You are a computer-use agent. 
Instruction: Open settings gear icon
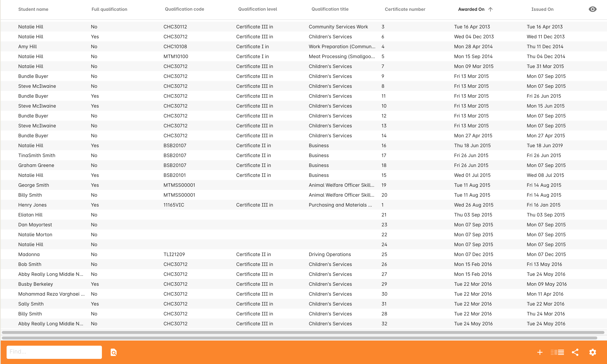click(x=593, y=352)
